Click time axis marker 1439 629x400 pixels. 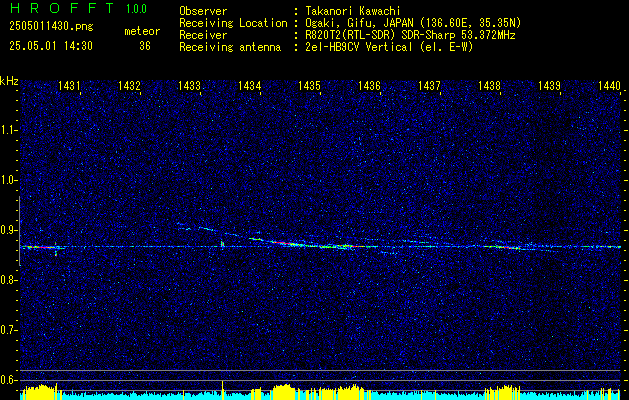point(549,85)
